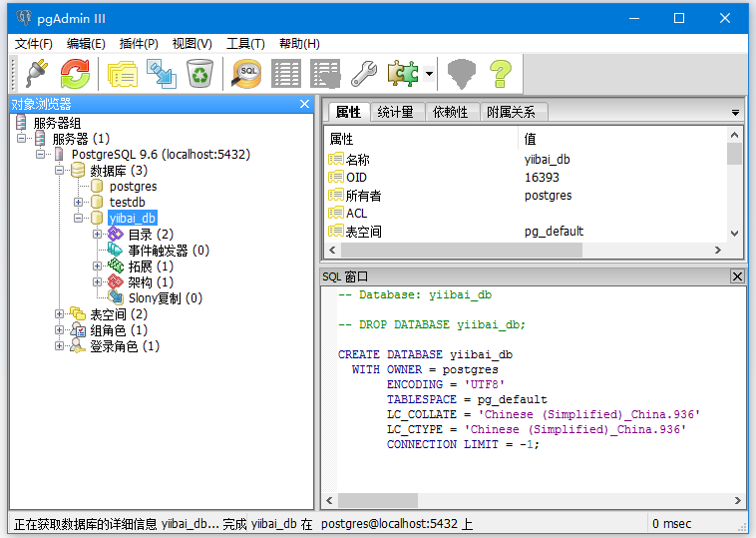Close the SQL 窗口 pane

[x=737, y=276]
